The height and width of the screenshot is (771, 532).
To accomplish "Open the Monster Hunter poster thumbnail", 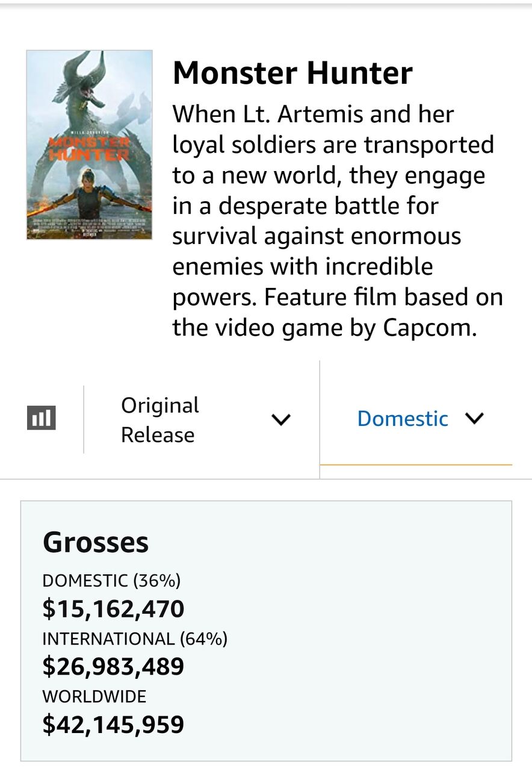I will 89,145.
